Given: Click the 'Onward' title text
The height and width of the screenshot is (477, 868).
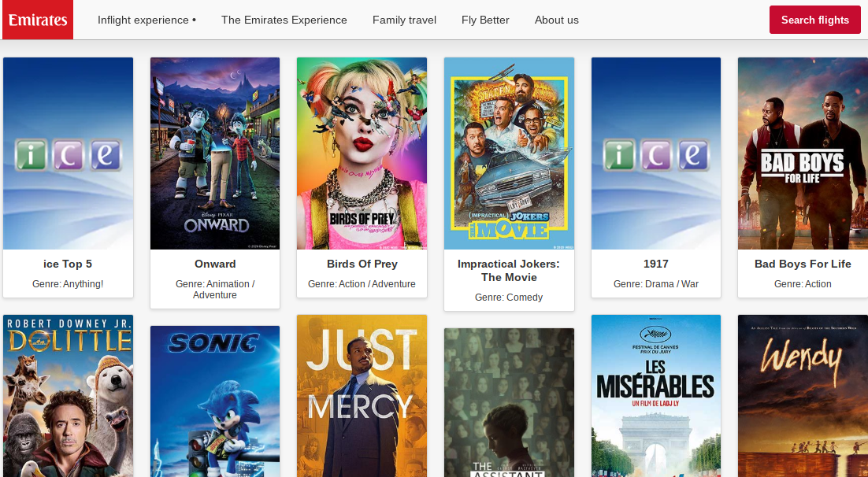Looking at the screenshot, I should [x=215, y=264].
